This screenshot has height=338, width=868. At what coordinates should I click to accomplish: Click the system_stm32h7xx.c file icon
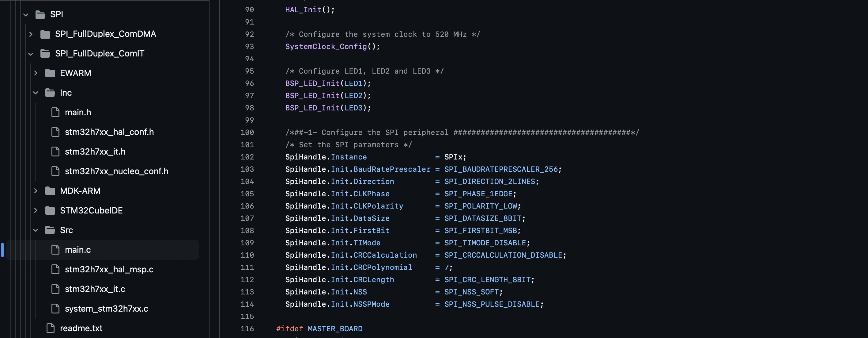(x=55, y=309)
